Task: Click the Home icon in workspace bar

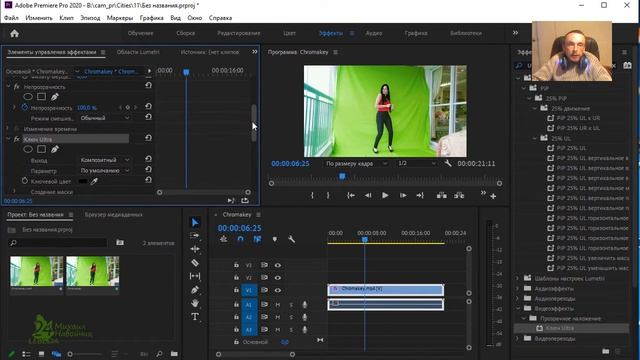Action: [15, 33]
